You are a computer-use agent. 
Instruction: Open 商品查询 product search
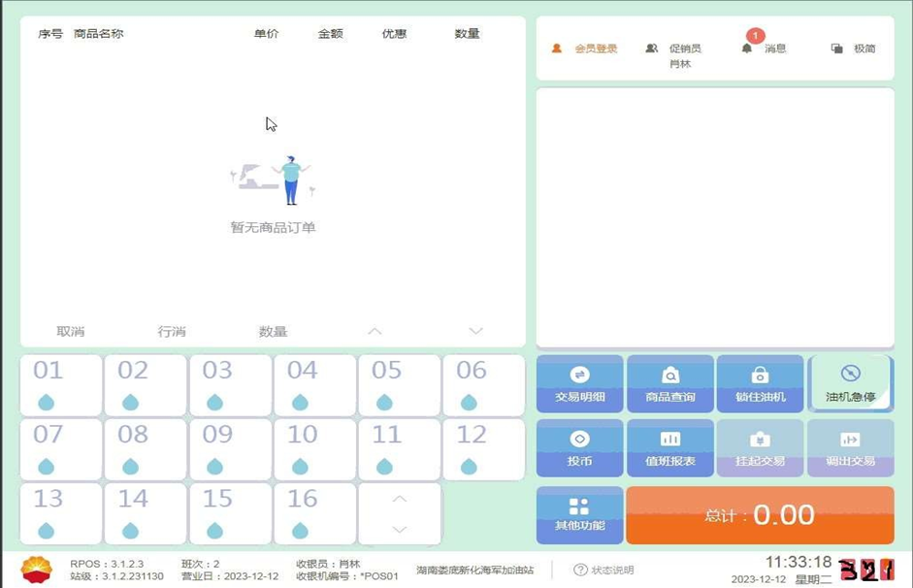[x=669, y=384]
